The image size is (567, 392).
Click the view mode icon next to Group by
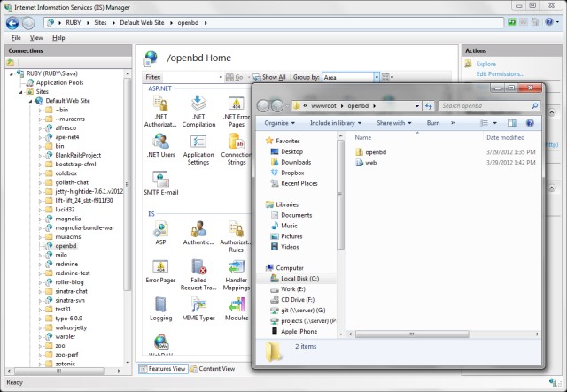click(x=387, y=77)
